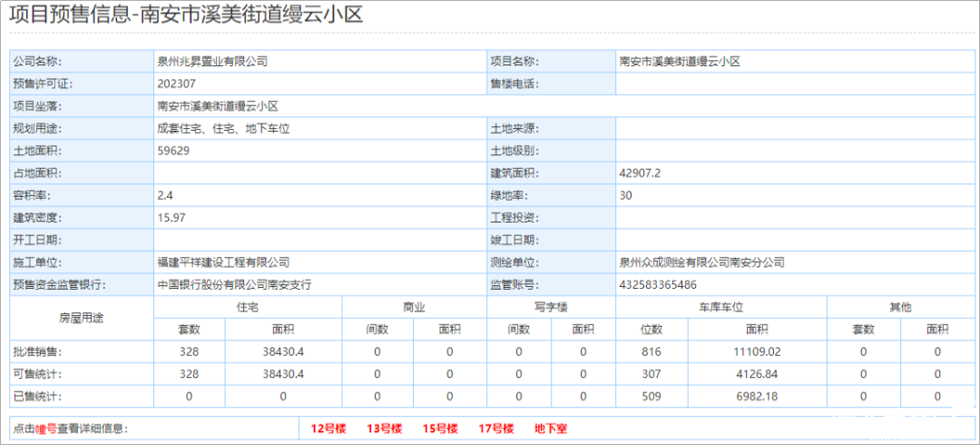The image size is (980, 445).
Task: Click the 商业 column header
Action: coord(415,307)
